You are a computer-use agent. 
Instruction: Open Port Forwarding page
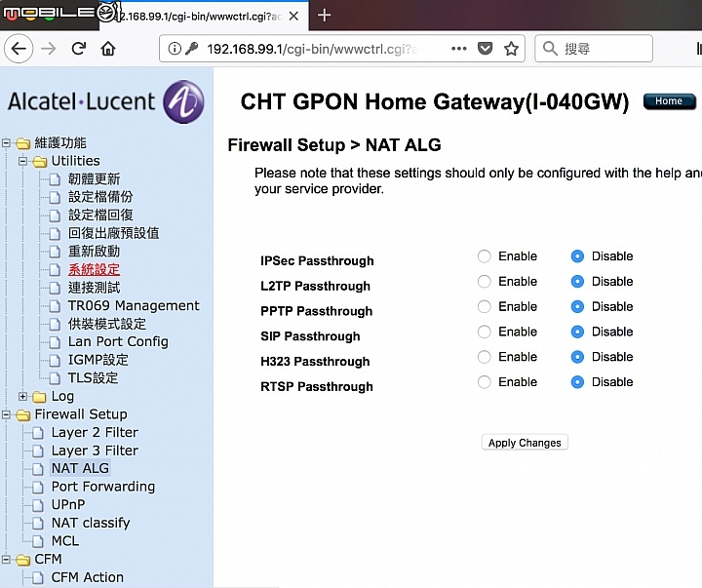tap(103, 487)
